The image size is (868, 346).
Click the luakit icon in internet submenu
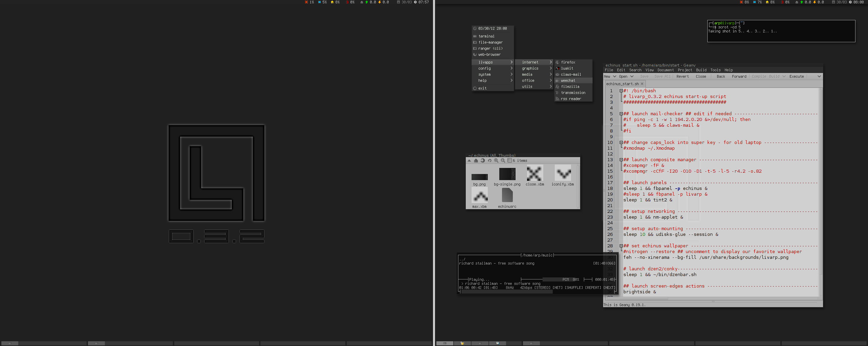(557, 68)
